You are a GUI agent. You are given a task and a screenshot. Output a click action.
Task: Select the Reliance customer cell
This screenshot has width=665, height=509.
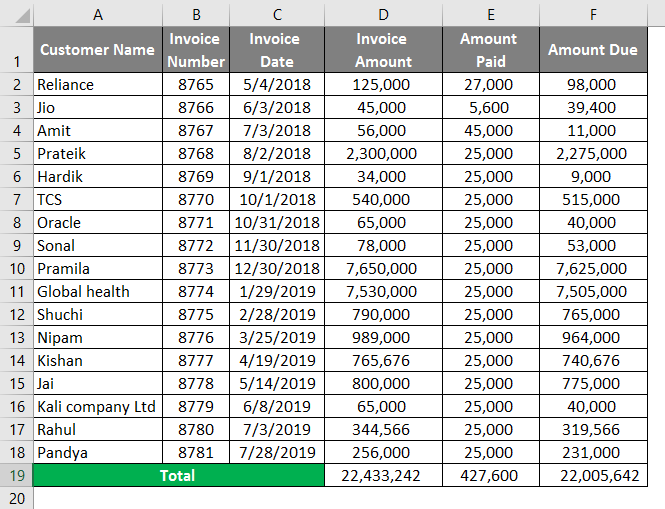(x=97, y=85)
